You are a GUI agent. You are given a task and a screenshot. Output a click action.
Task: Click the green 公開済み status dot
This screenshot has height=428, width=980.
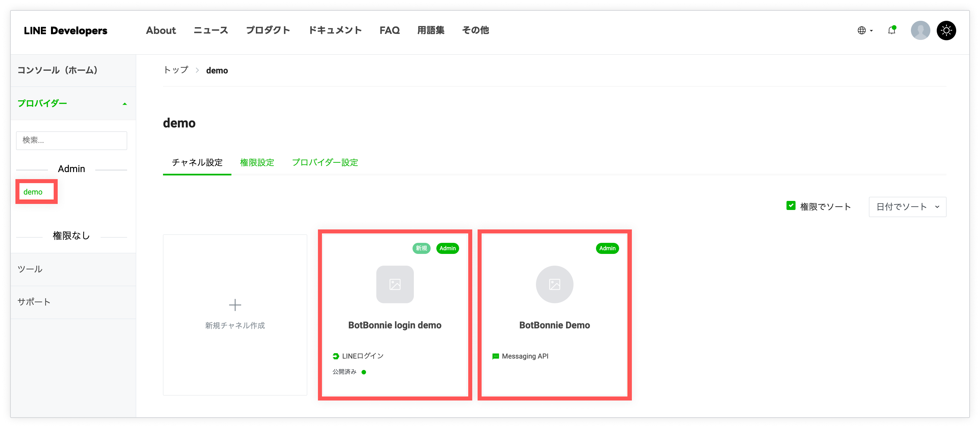click(x=364, y=372)
